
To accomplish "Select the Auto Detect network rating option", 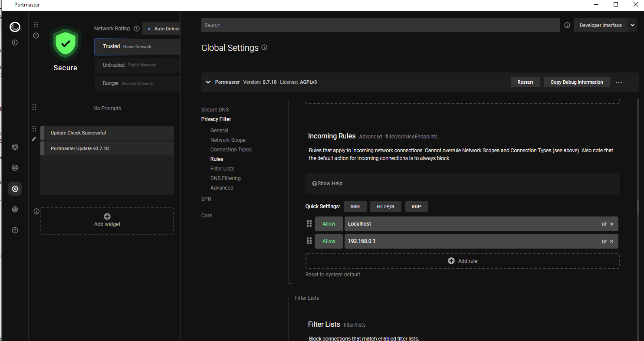I will click(164, 29).
